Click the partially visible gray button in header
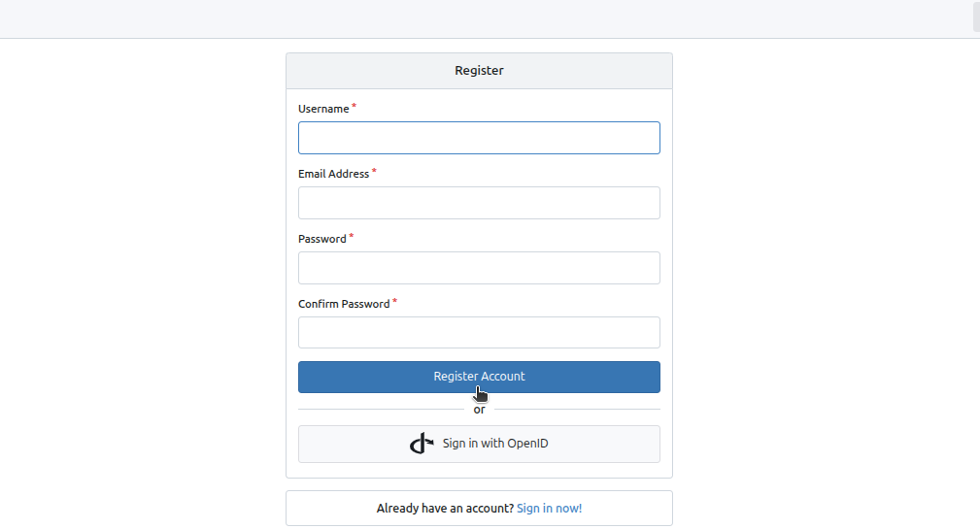 976,16
